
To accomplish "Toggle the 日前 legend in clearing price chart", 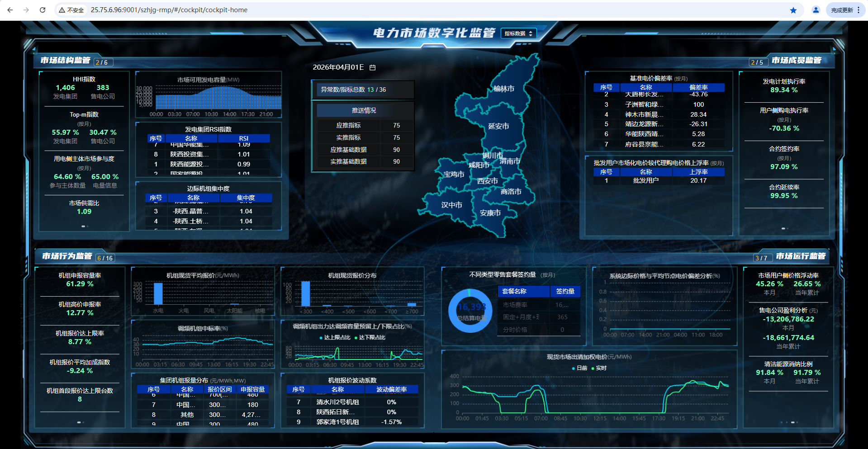I will pos(580,368).
